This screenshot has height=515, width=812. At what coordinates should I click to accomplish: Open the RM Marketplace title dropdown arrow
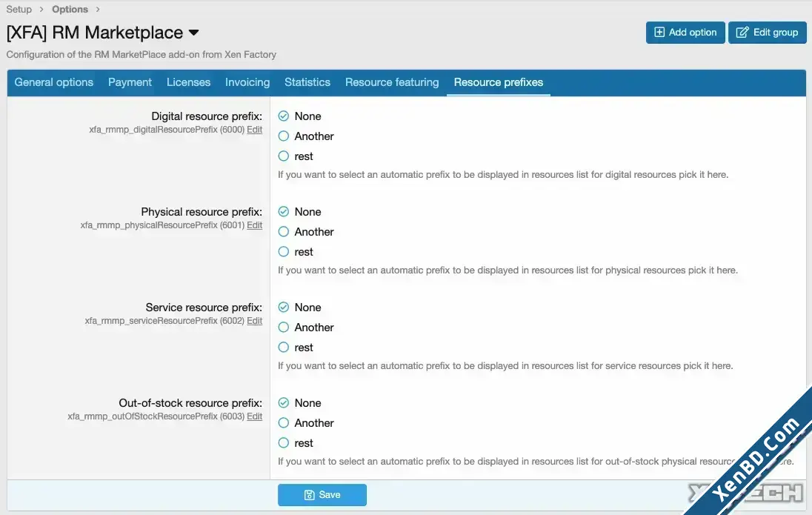click(193, 33)
